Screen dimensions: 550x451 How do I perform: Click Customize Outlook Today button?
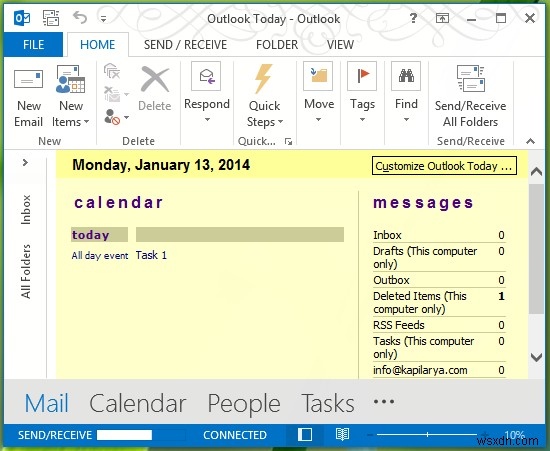444,166
